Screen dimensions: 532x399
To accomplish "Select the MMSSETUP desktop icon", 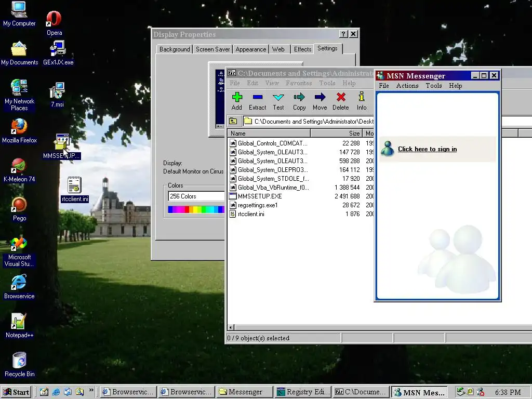I will point(61,147).
